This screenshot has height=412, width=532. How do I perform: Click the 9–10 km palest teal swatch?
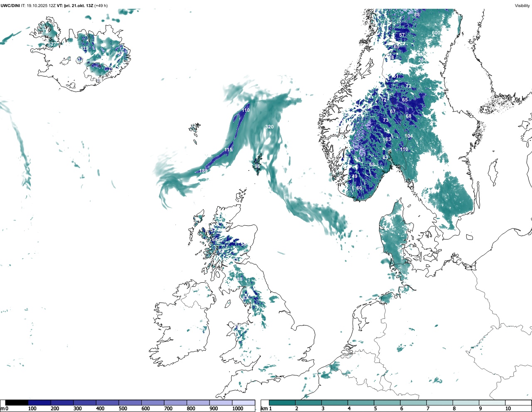pyautogui.click(x=492, y=402)
